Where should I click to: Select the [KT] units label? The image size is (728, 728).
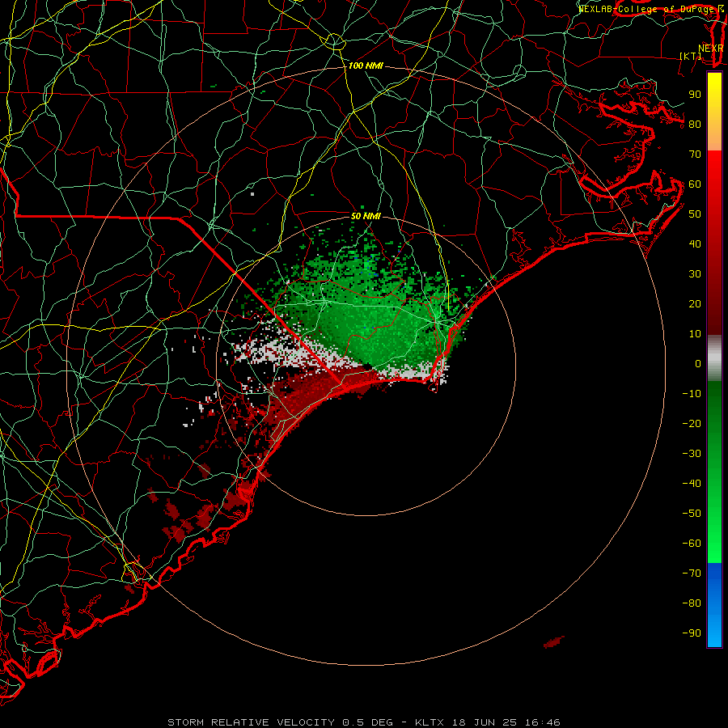(x=691, y=56)
